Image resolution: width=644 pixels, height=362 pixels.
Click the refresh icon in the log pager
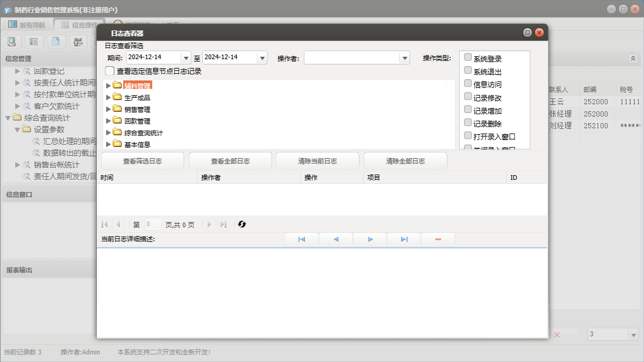[x=242, y=224]
